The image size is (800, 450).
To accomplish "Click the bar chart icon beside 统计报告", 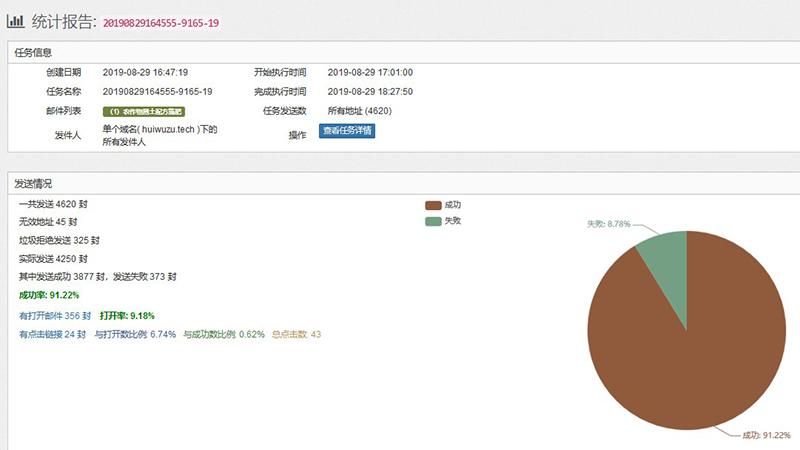I will tap(17, 20).
